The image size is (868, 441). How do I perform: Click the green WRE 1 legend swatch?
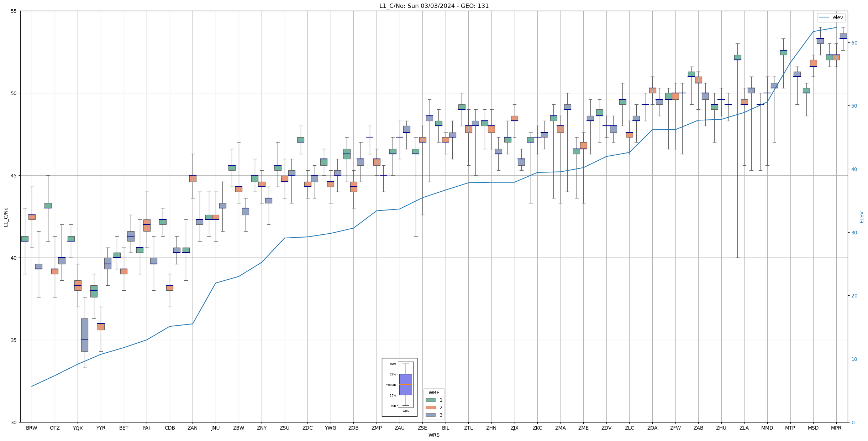[x=430, y=400]
